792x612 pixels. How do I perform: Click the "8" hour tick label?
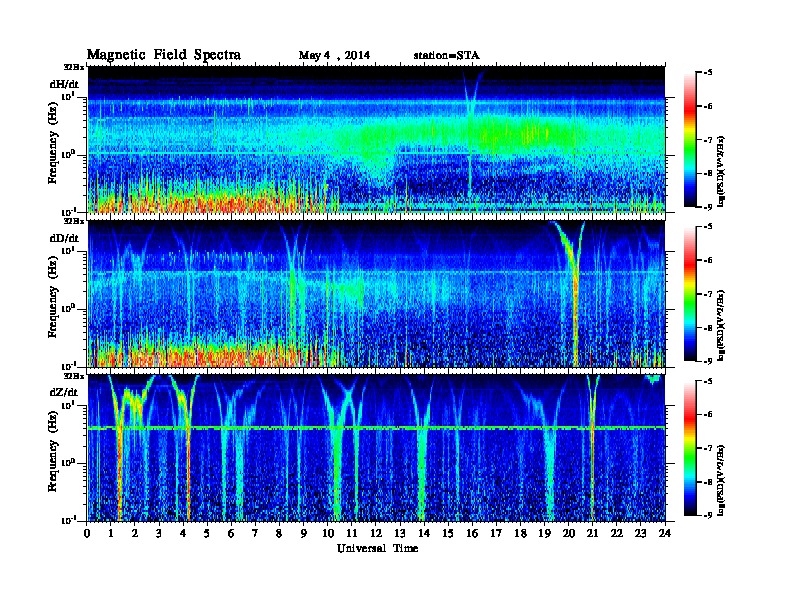click(x=279, y=534)
